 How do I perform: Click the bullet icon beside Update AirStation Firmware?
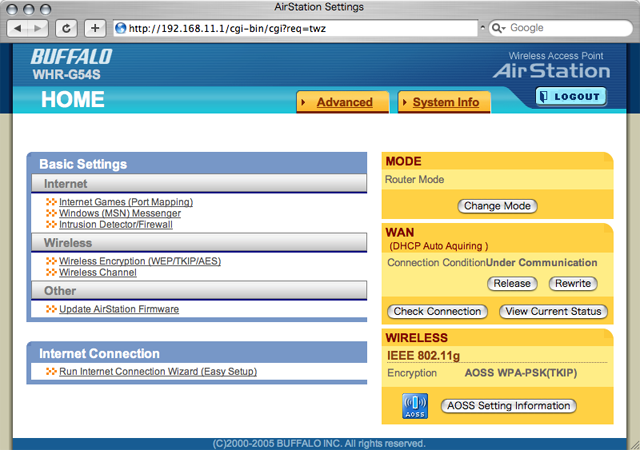pyautogui.click(x=51, y=309)
